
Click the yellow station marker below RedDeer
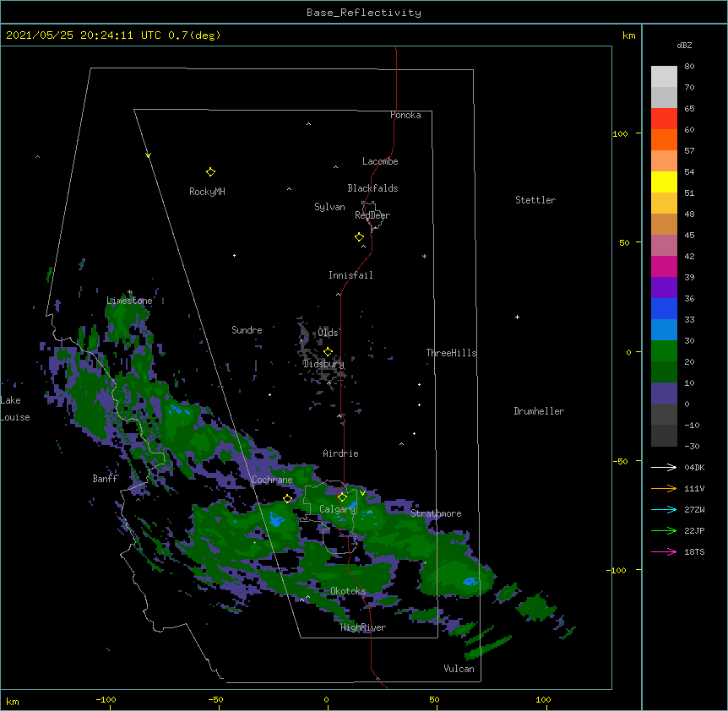coord(359,237)
